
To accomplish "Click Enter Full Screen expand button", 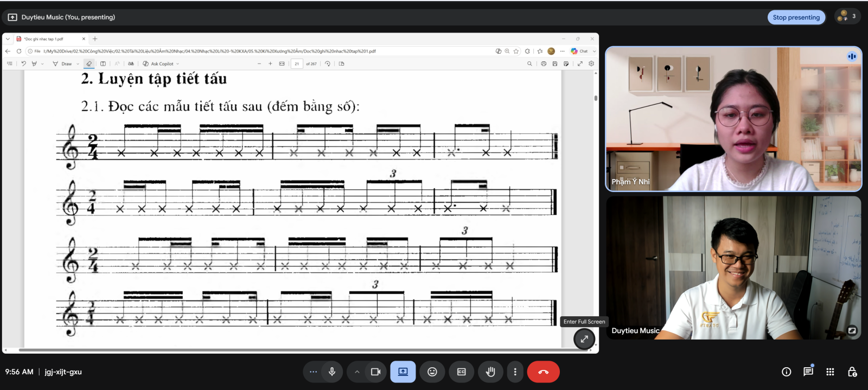I will pyautogui.click(x=584, y=339).
